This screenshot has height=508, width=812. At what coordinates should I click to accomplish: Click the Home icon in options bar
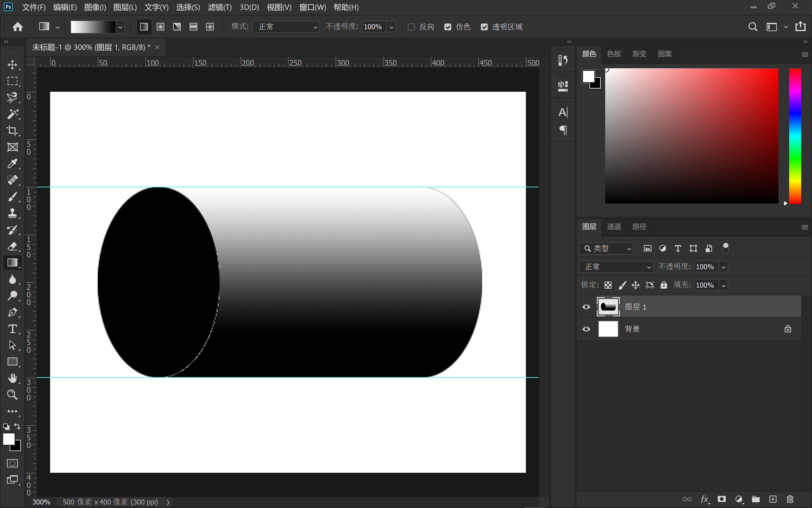pyautogui.click(x=18, y=27)
